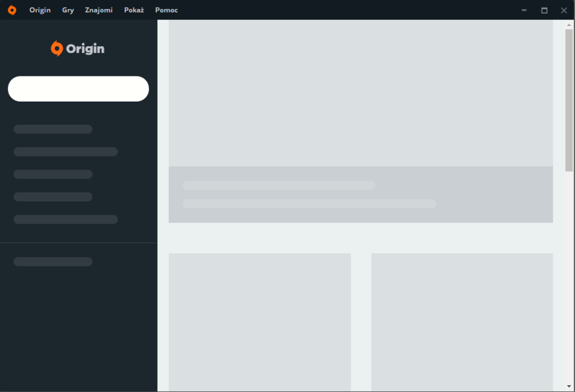Minimize the Origin window
575x392 pixels.
tap(524, 10)
